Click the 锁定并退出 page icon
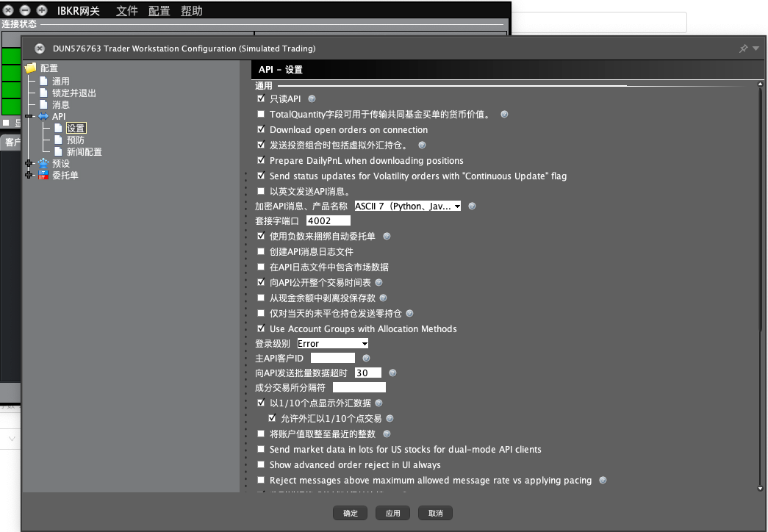The image size is (768, 532). [x=43, y=93]
